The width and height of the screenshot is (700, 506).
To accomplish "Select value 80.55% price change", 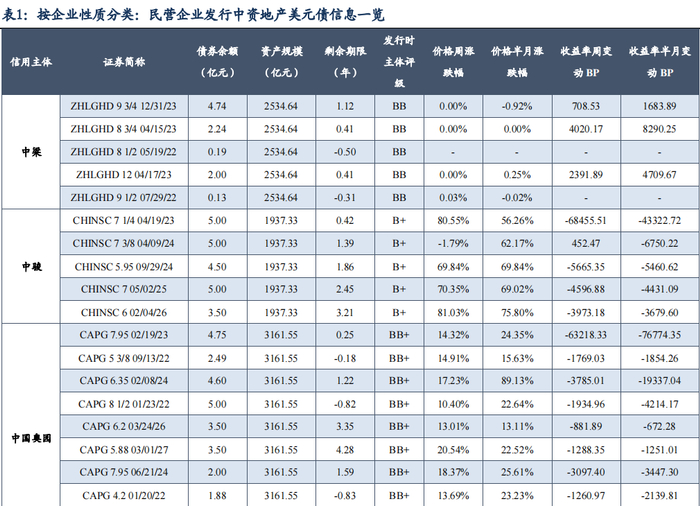I will (x=453, y=221).
